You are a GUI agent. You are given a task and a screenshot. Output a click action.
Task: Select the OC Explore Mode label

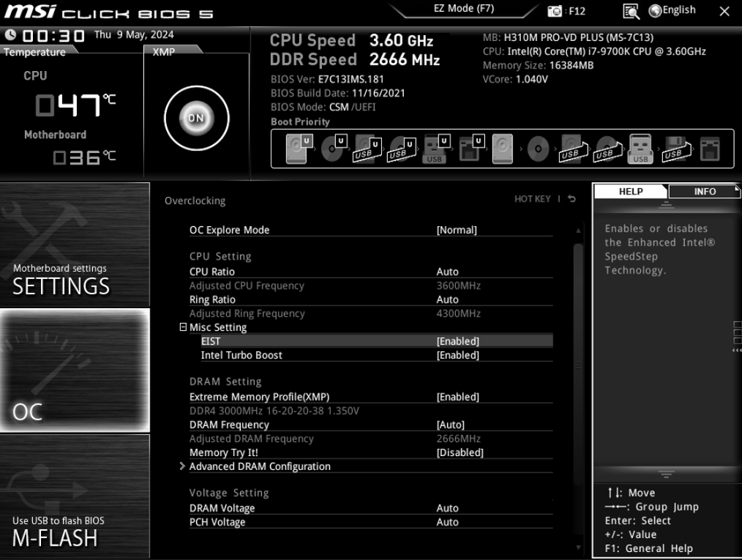tap(230, 230)
